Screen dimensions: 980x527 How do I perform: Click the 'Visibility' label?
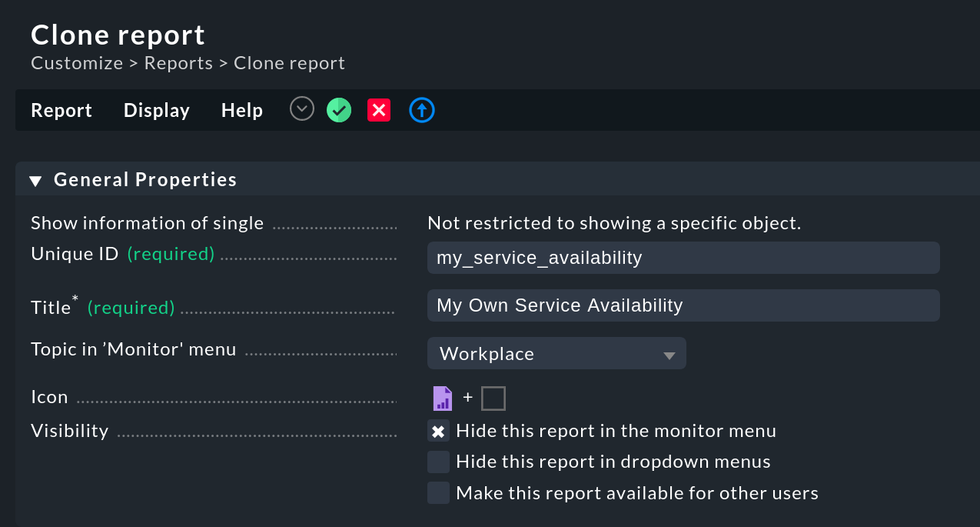pos(70,431)
